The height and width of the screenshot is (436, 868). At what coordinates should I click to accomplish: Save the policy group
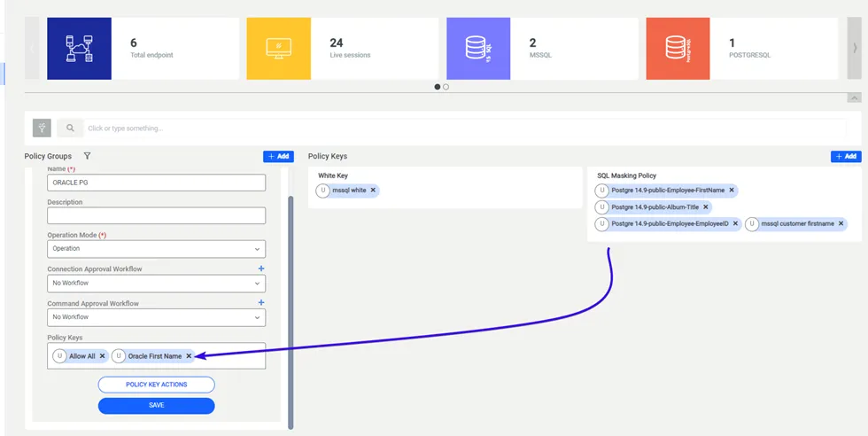156,406
